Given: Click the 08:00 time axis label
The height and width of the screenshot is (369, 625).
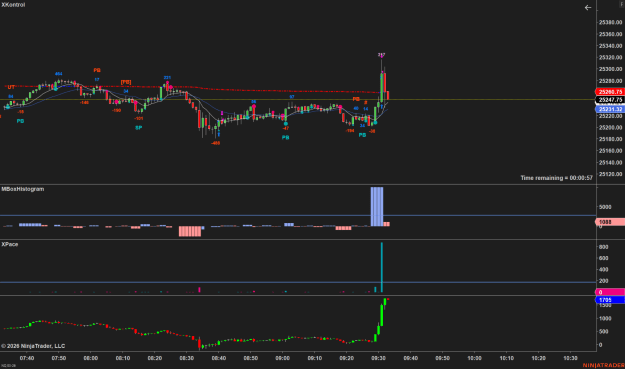Looking at the screenshot, I should (90, 358).
